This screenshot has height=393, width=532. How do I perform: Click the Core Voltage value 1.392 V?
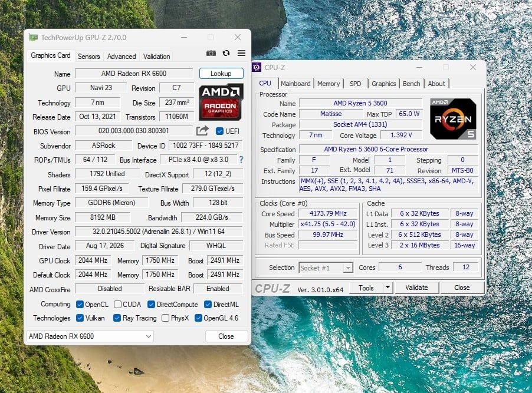[x=402, y=135]
